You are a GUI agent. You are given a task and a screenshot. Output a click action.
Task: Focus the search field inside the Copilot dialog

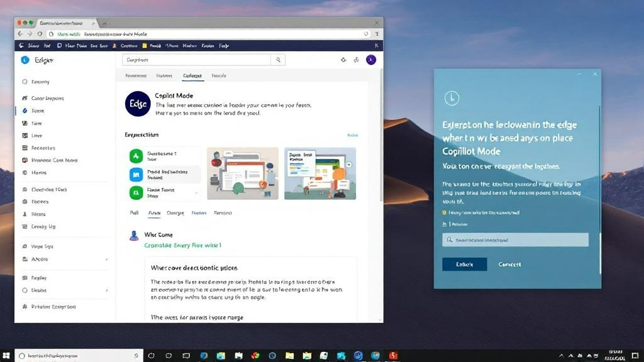coord(515,239)
